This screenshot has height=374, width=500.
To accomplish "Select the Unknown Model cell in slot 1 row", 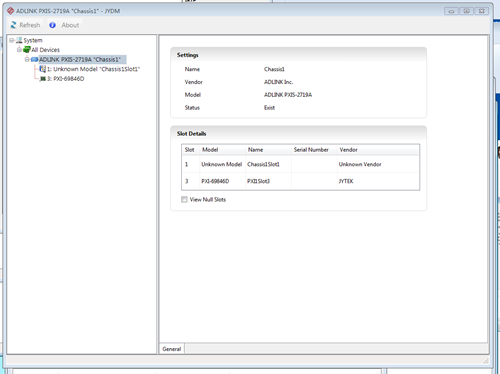I will tap(222, 164).
